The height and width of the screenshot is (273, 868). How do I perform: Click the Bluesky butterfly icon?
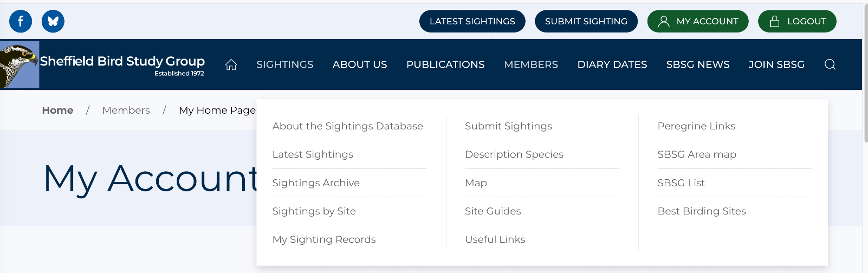(53, 21)
